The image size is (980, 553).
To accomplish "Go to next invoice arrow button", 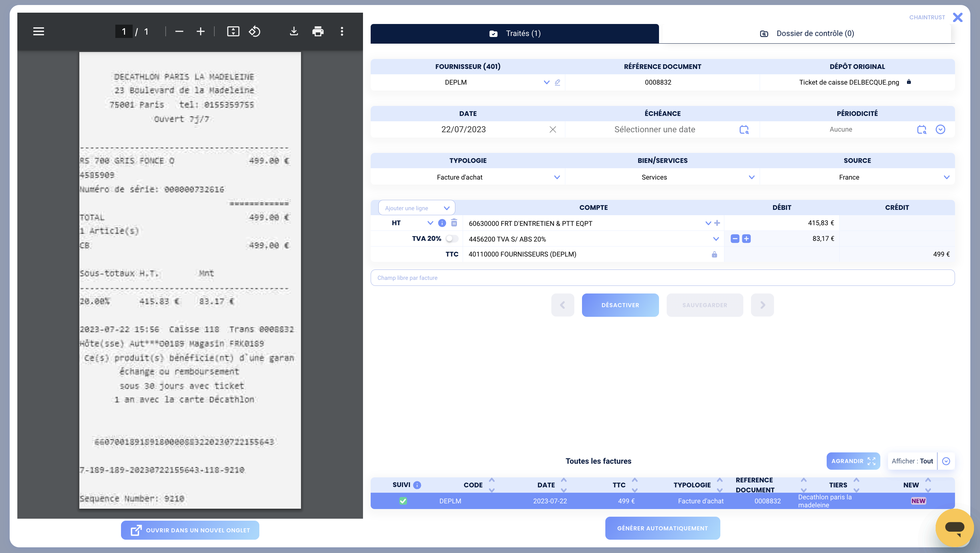I will pyautogui.click(x=762, y=305).
